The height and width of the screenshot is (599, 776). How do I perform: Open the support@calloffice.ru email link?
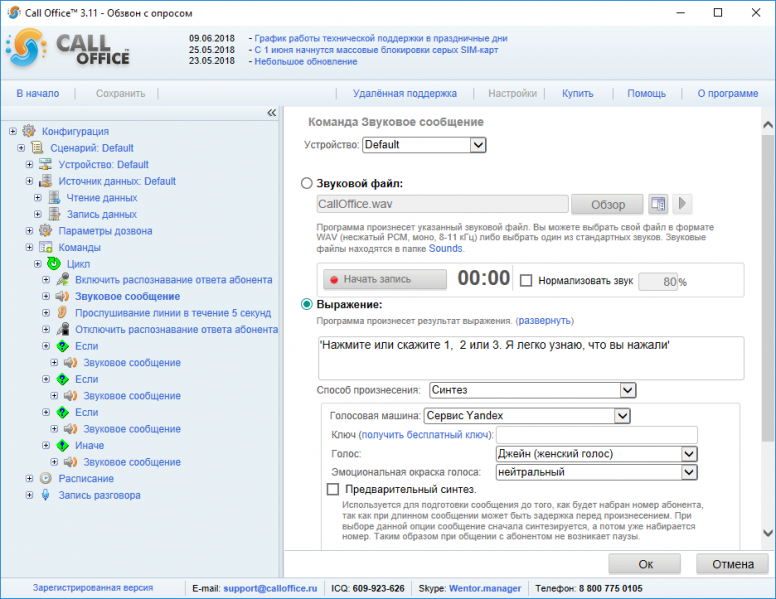pyautogui.click(x=270, y=588)
